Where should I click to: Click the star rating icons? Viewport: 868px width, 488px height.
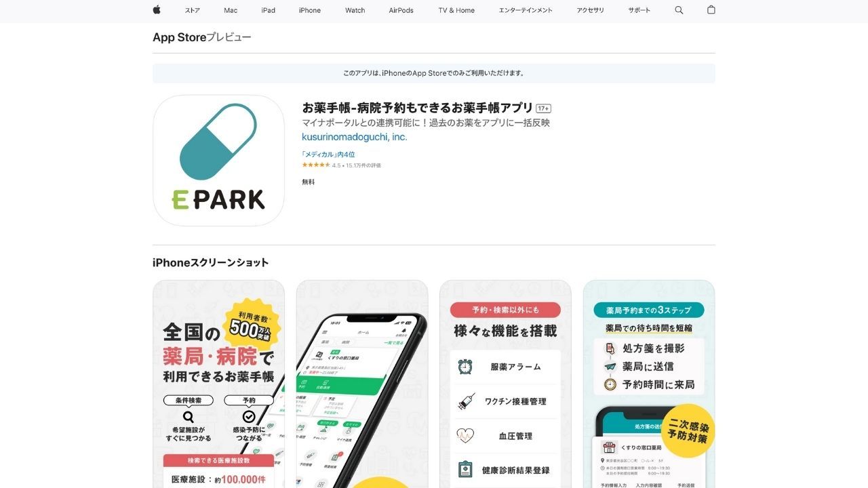pyautogui.click(x=316, y=165)
